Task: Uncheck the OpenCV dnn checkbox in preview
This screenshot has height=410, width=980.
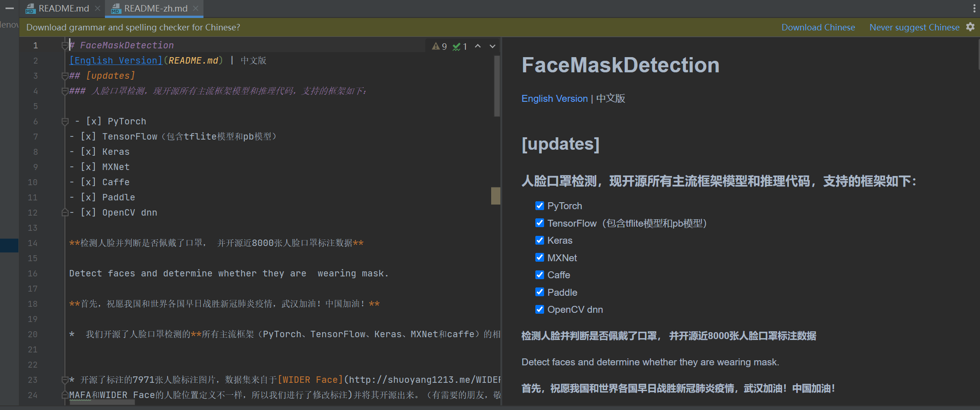Action: point(540,309)
